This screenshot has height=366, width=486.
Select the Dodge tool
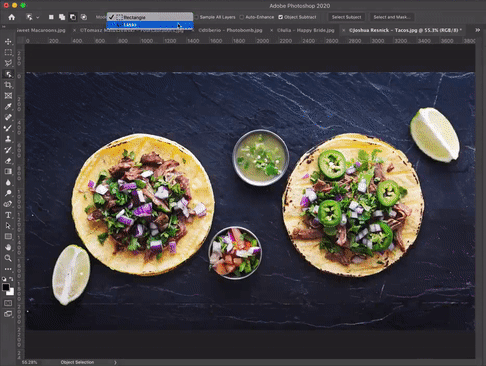click(x=8, y=193)
